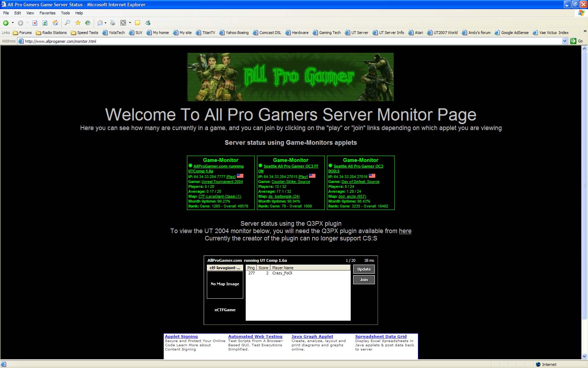Open Seattle All Pro Gamer OC3 FF link
Viewport: 588px width, 368px height.
(x=288, y=169)
